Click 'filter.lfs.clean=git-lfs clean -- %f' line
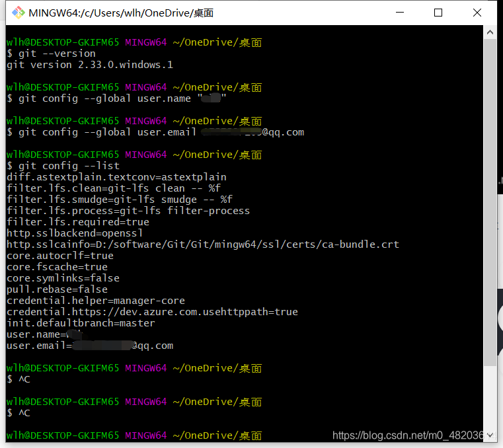This screenshot has width=503, height=448. 114,188
